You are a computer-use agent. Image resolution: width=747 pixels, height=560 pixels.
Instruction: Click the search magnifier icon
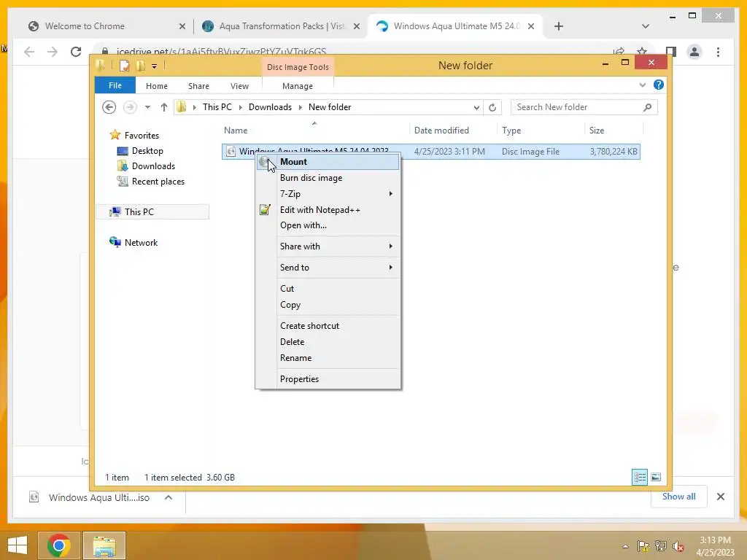(x=648, y=107)
